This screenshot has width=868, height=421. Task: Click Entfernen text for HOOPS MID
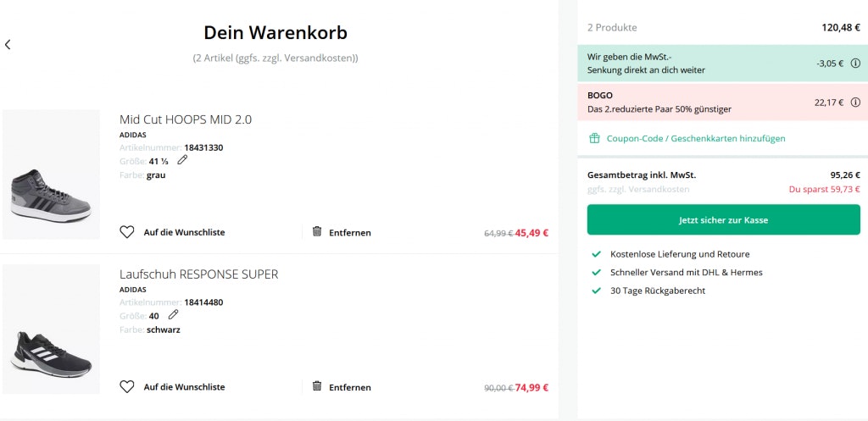coord(350,232)
